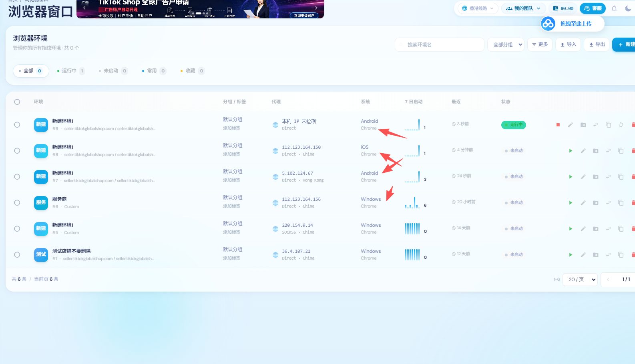
Task: Click the 7-day launch chart for 测试店铺不要删除
Action: [x=412, y=255]
